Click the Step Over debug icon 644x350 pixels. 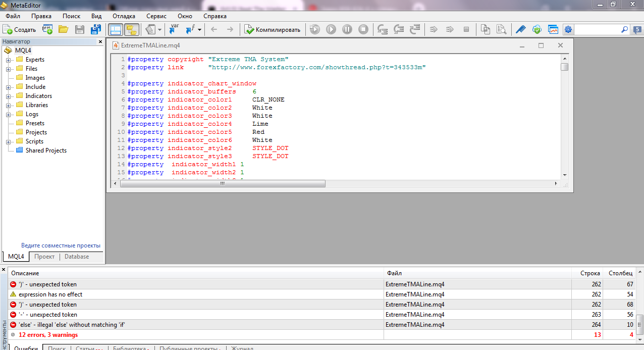399,29
